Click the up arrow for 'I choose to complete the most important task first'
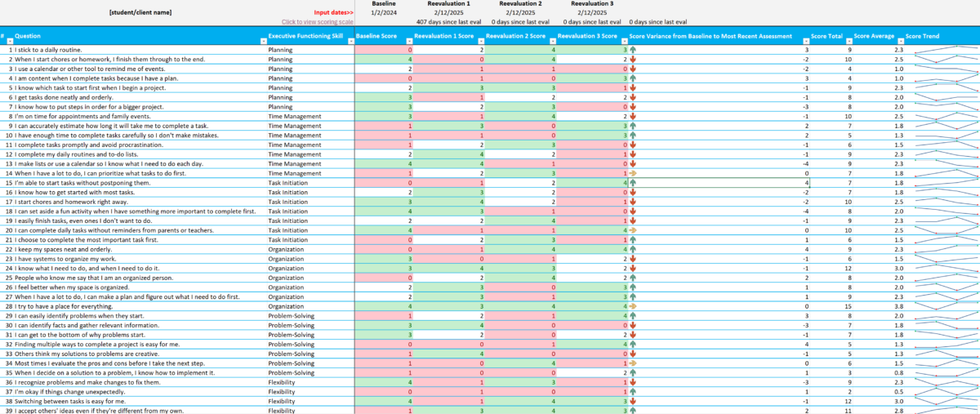Viewport: 980px width, 414px height. click(632, 239)
